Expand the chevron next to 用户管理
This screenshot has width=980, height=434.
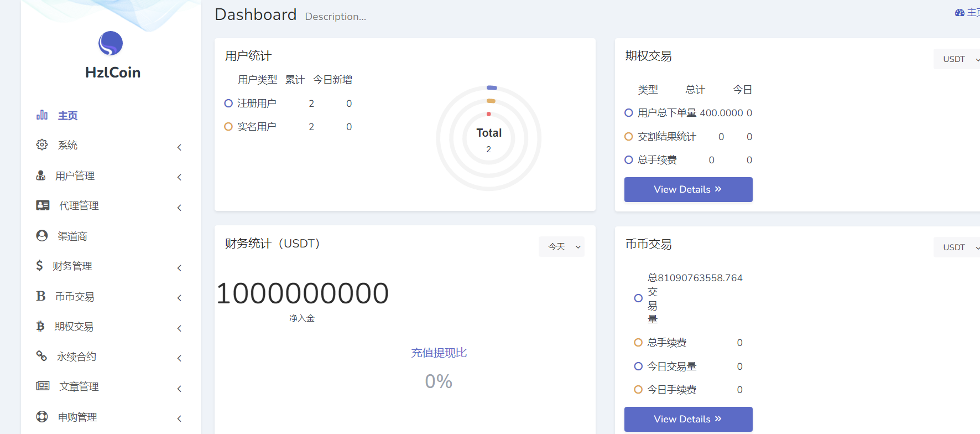pos(179,177)
